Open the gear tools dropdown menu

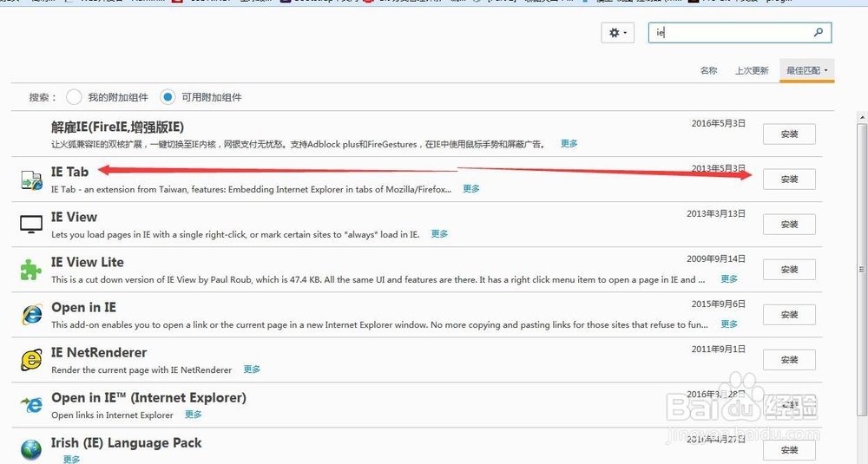tap(617, 33)
